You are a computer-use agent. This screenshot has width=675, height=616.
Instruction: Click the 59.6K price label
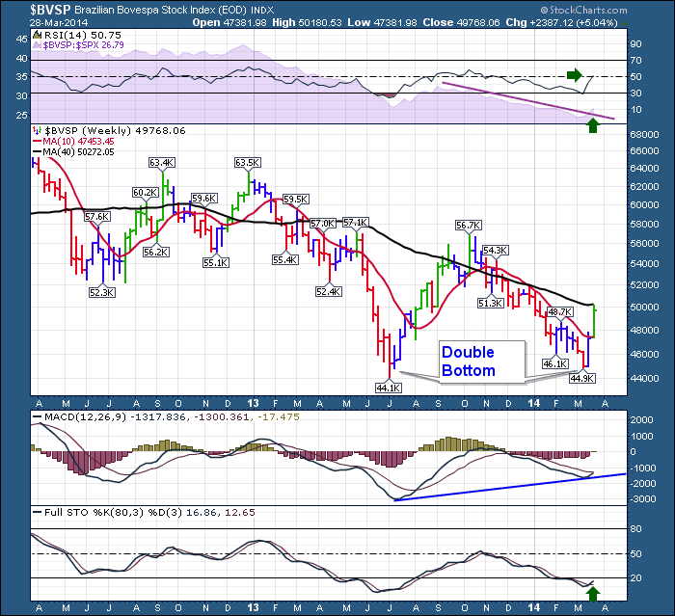204,199
